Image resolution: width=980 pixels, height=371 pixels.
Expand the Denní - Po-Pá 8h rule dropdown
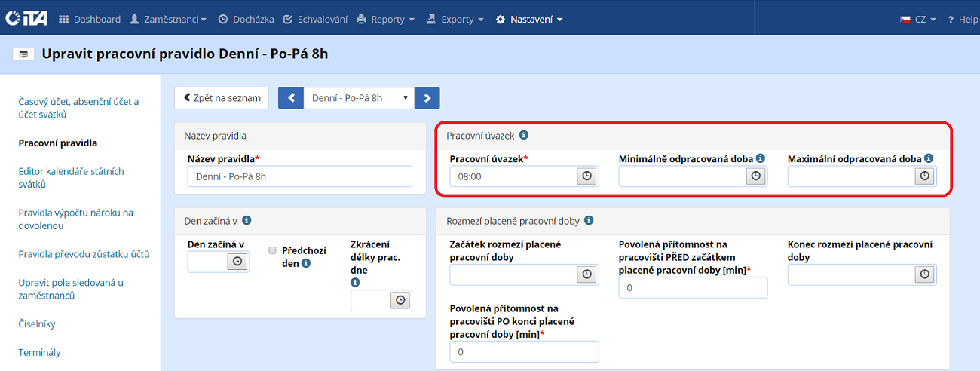(x=359, y=98)
